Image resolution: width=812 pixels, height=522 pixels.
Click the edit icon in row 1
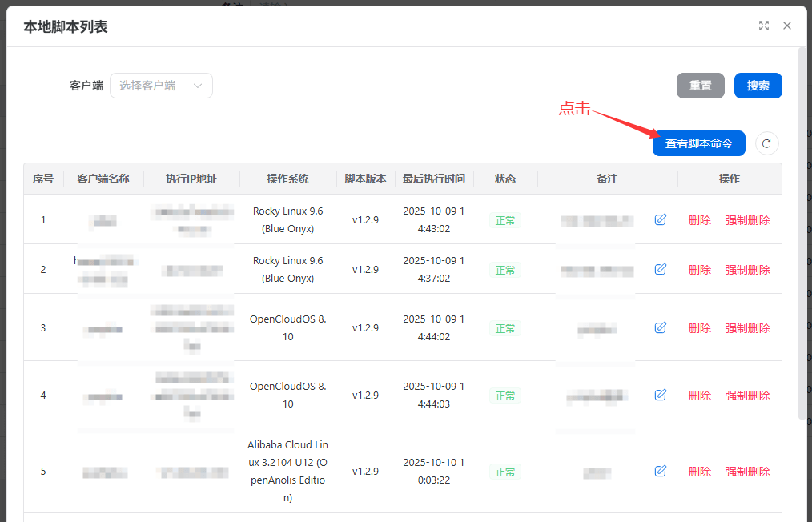click(x=661, y=219)
